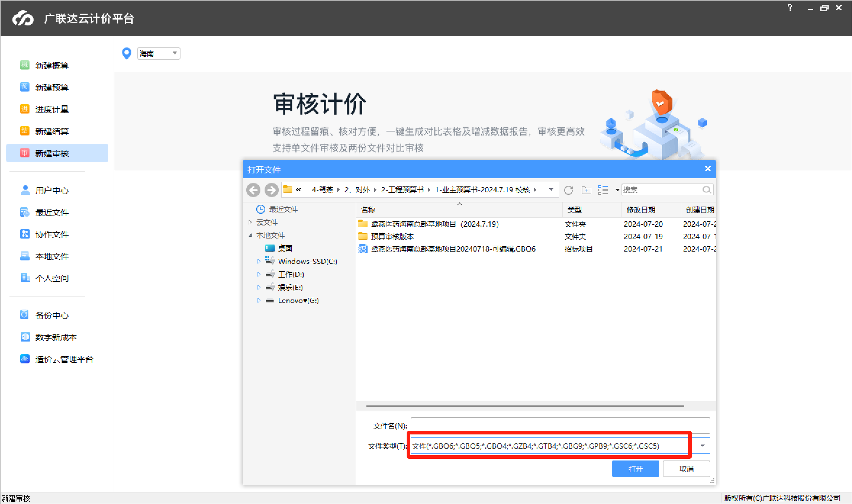Click the 协作文件 sidebar icon
852x504 pixels.
tap(25, 234)
